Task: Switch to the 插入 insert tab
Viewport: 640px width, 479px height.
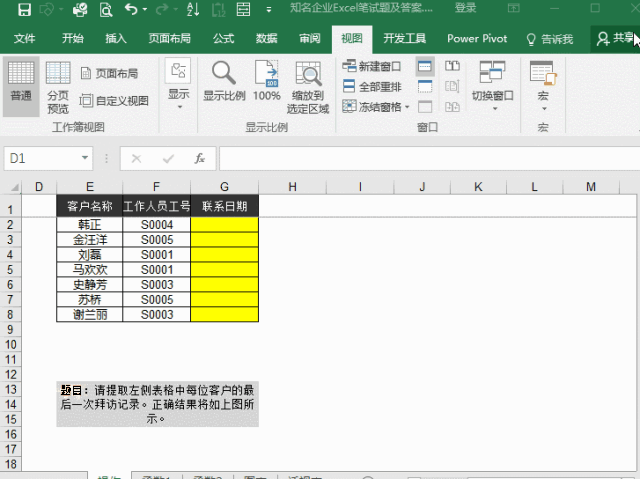Action: pyautogui.click(x=116, y=39)
